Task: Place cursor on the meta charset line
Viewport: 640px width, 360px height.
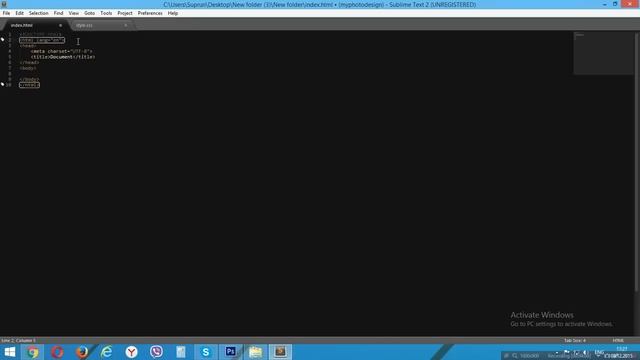Action: tap(62, 51)
